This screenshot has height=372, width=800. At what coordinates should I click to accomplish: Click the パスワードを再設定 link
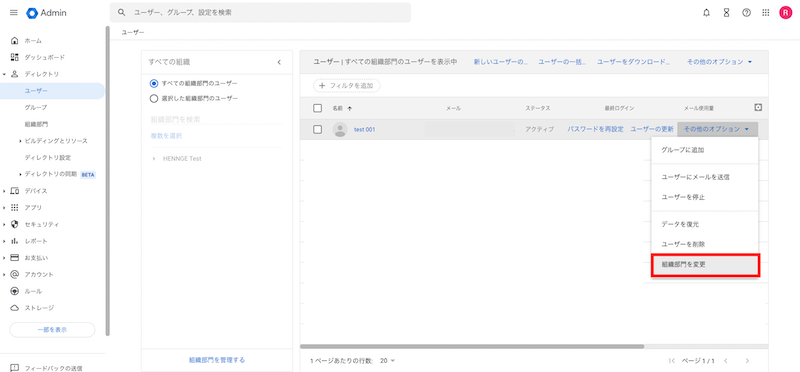point(595,130)
